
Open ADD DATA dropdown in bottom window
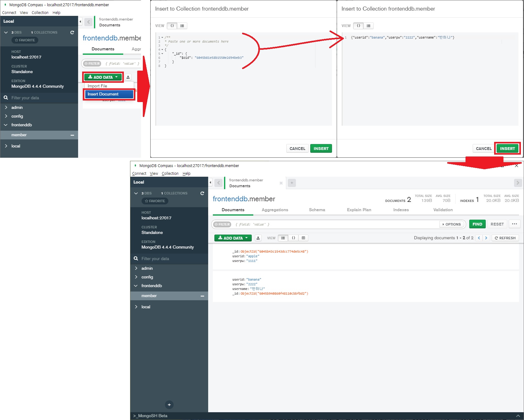coord(233,238)
